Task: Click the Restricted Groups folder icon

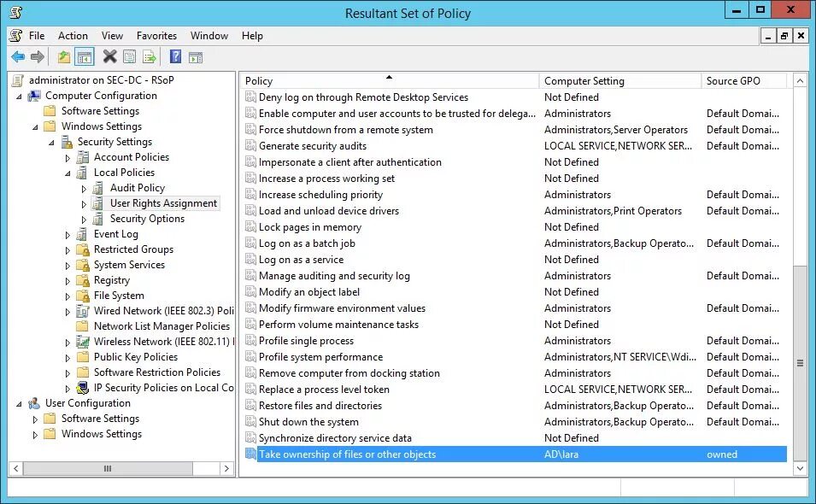Action: click(83, 249)
